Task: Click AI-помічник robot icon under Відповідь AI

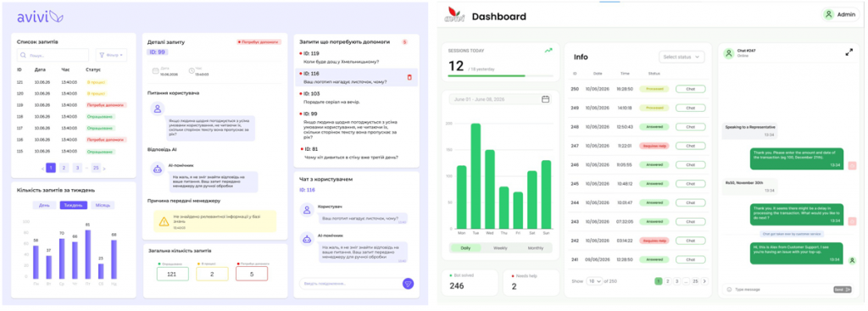Action: [157, 169]
